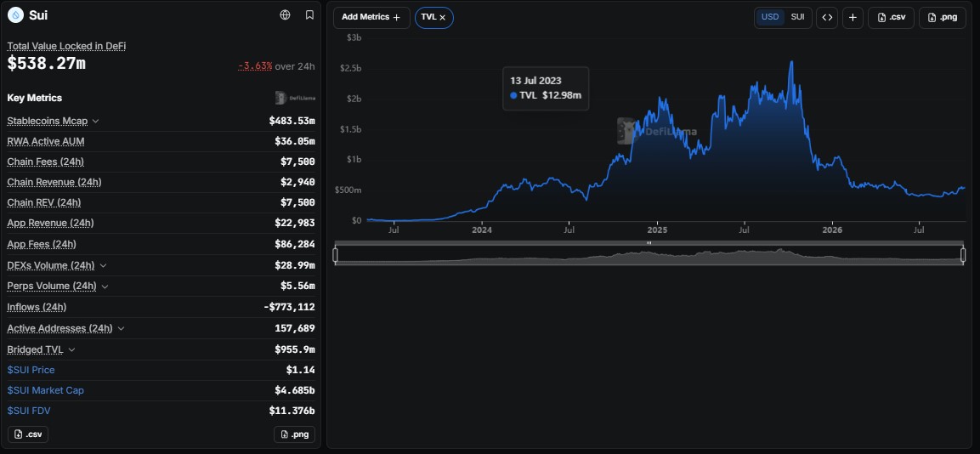Screen dimensions: 980x454
Task: Switch chart denomination to SUI
Action: click(797, 18)
